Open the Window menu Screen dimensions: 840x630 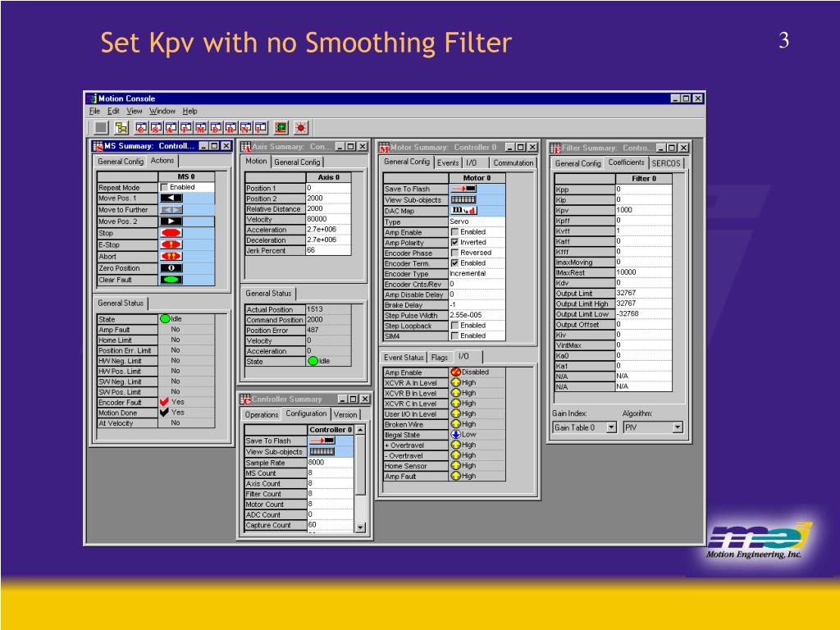[162, 111]
